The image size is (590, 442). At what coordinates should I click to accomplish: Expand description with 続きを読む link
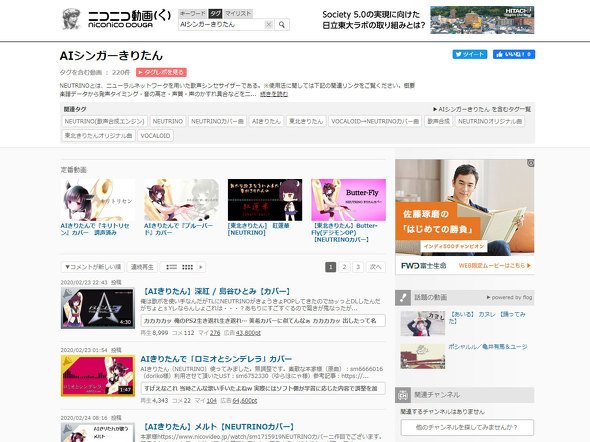274,94
